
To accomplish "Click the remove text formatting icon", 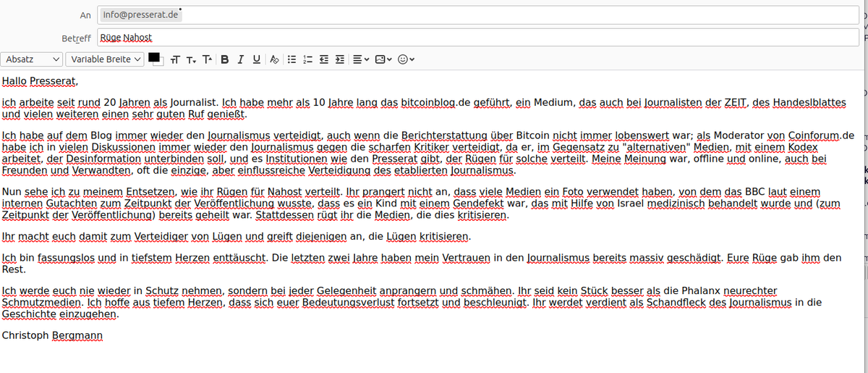I will [274, 59].
